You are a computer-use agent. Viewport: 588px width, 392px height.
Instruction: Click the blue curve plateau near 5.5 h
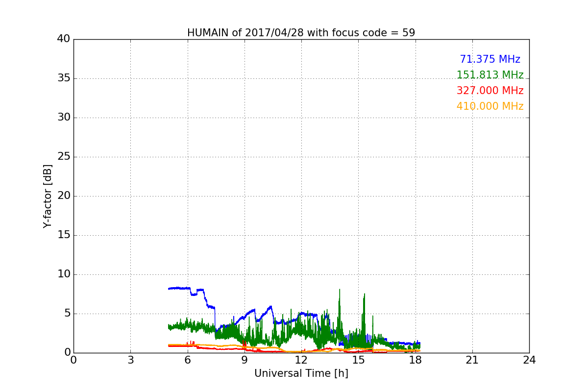179,288
